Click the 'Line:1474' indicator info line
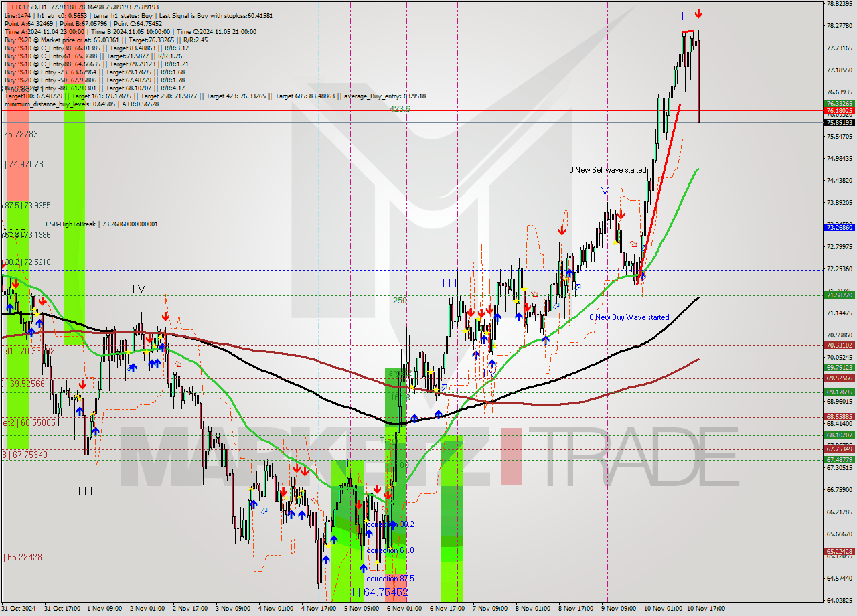Screen dimensions: 857x616 pyautogui.click(x=139, y=15)
